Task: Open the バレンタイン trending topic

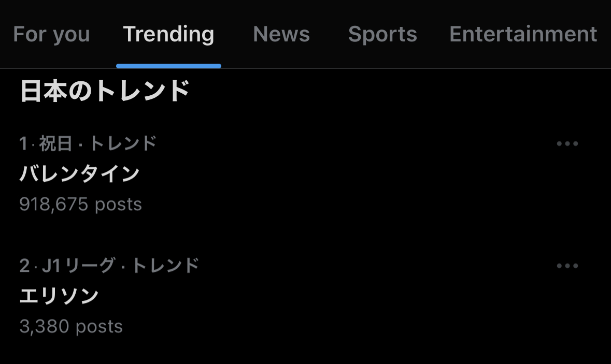Action: [79, 173]
